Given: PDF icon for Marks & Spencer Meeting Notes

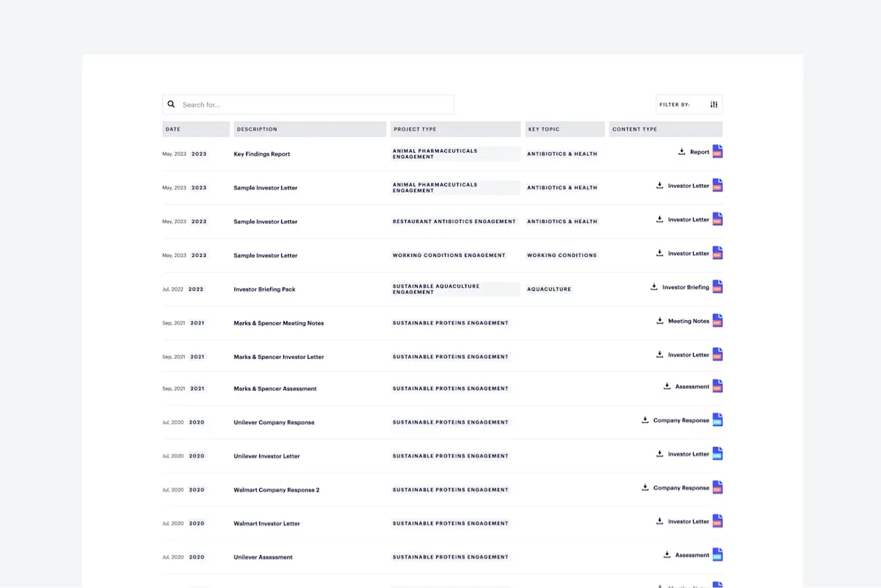Looking at the screenshot, I should pyautogui.click(x=717, y=320).
